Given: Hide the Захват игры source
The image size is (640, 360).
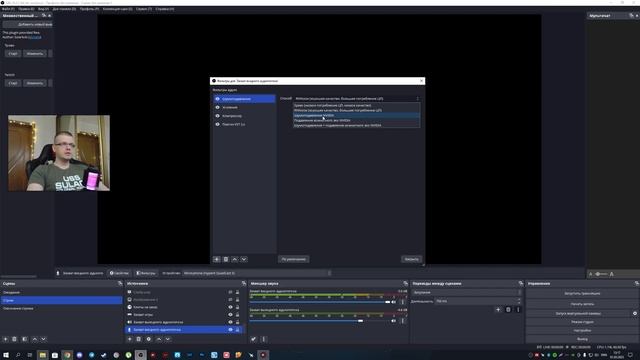Looking at the screenshot, I should pyautogui.click(x=230, y=314).
